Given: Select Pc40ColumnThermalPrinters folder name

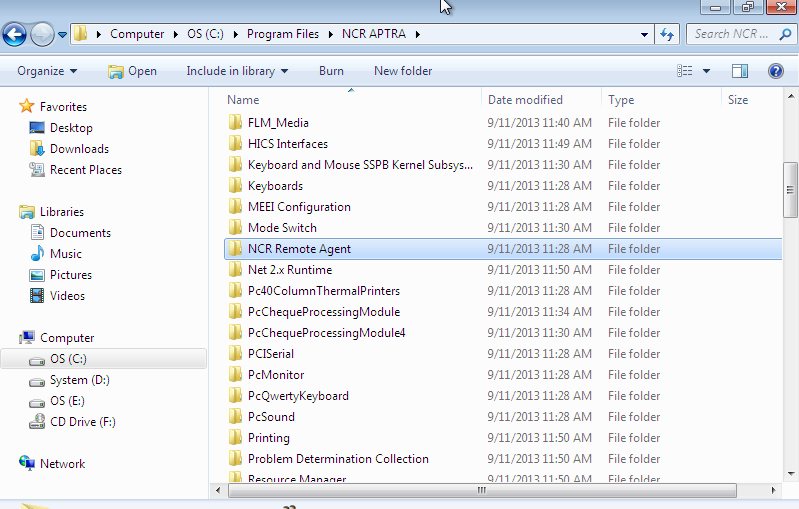Looking at the screenshot, I should coord(324,290).
